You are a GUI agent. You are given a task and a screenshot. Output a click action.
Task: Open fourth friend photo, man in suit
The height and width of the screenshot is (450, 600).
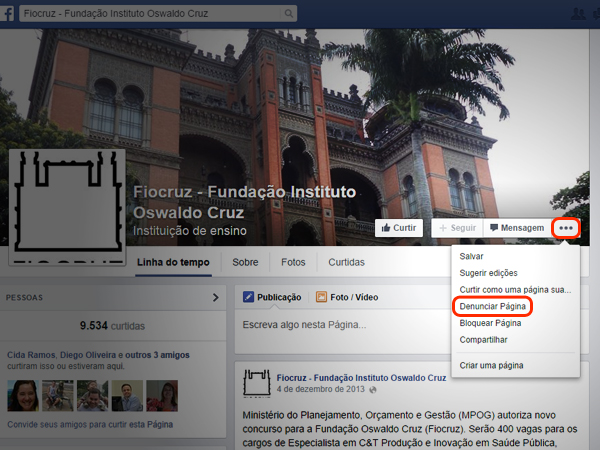127,396
